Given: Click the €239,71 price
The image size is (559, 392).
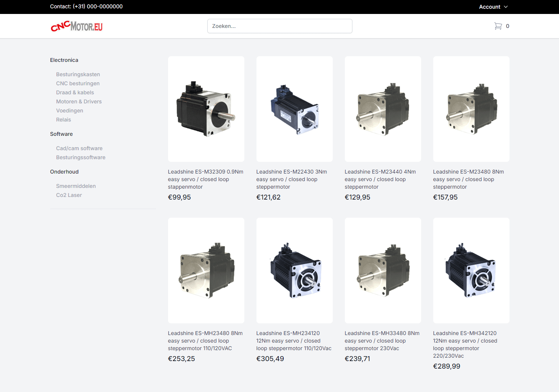Looking at the screenshot, I should point(358,359).
